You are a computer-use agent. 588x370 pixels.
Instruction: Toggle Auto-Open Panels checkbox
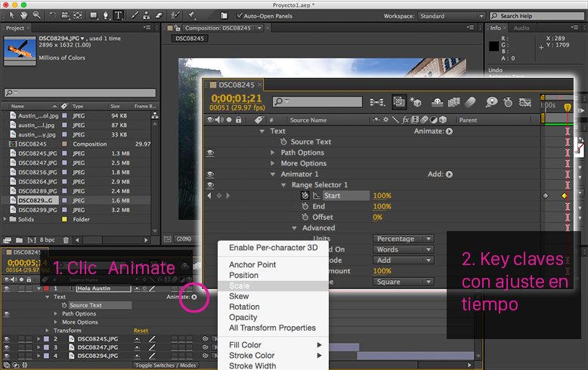(239, 16)
